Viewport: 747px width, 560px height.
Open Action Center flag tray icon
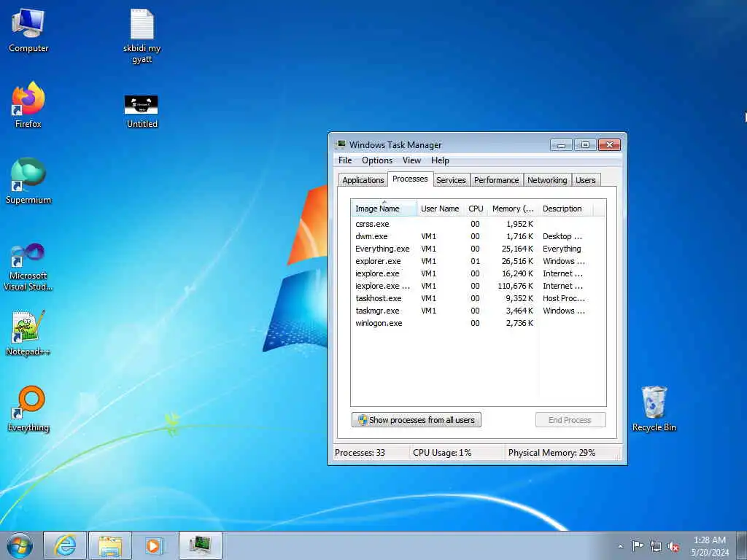(638, 545)
